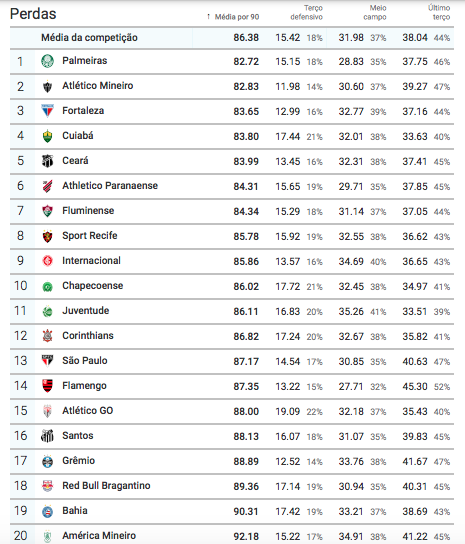Click the Média da competição summary row
The image size is (465, 544).
pyautogui.click(x=232, y=38)
